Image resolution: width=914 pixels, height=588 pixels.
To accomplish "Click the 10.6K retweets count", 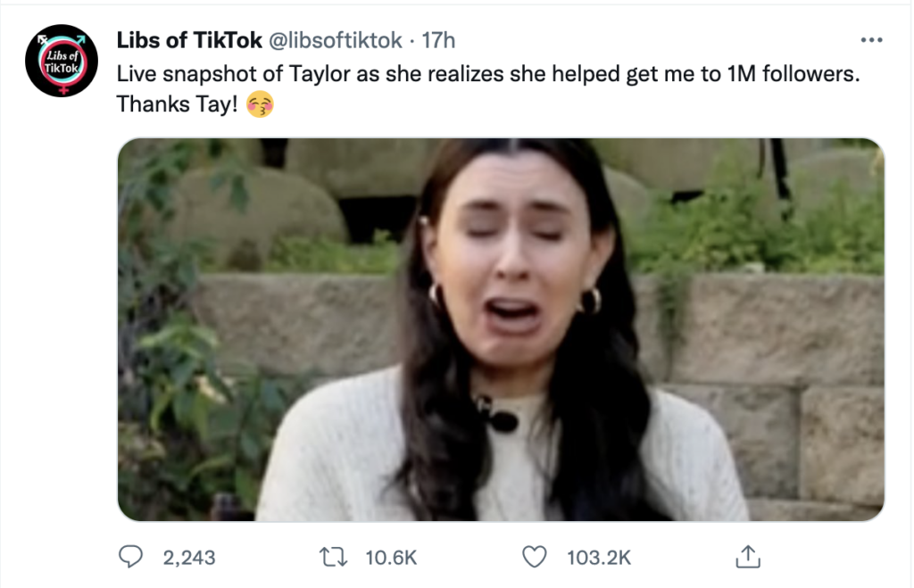I will coord(392,559).
